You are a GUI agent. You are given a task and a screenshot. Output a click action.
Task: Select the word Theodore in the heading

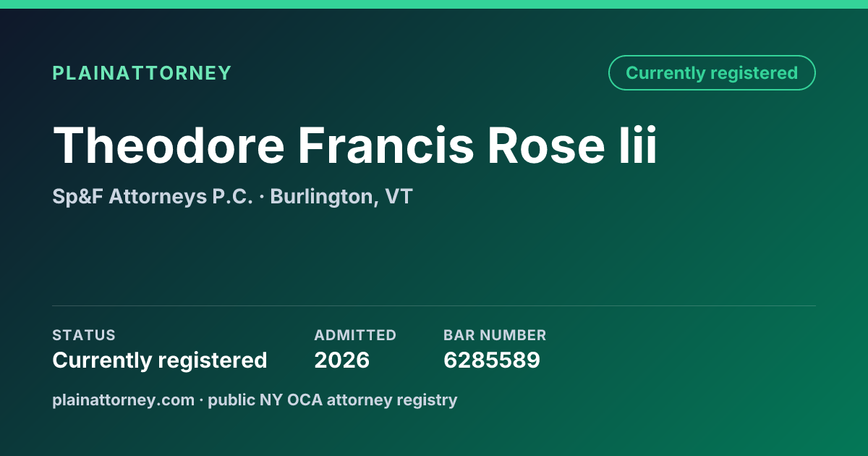[x=169, y=145]
